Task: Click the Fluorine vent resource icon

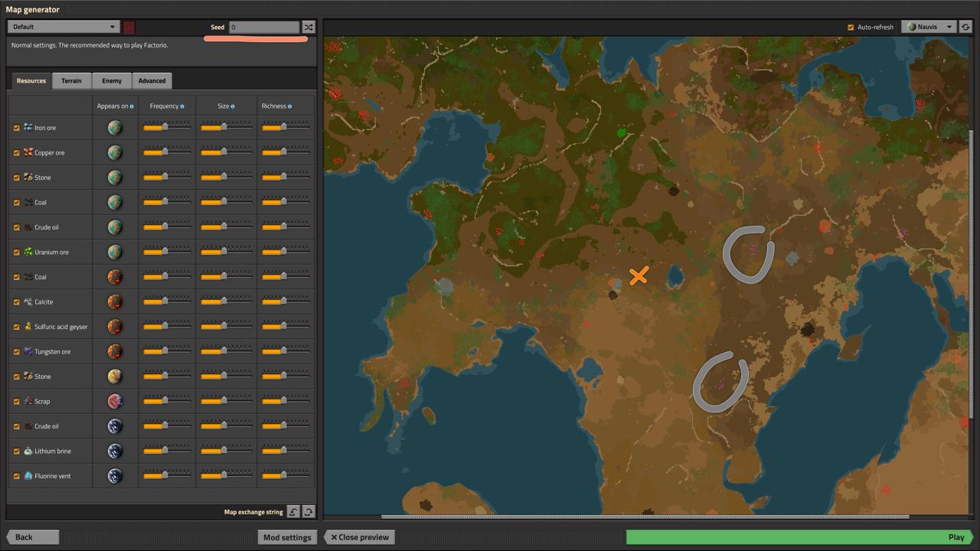Action: click(28, 475)
